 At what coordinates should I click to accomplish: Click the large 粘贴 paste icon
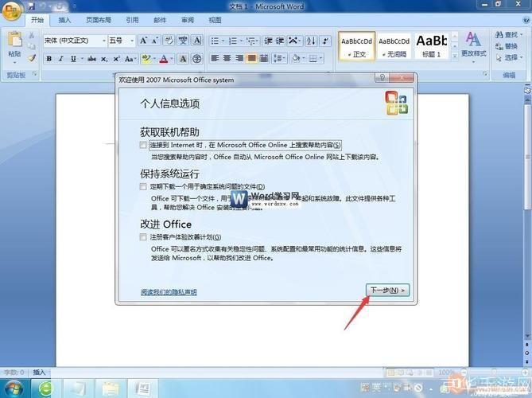coord(14,40)
